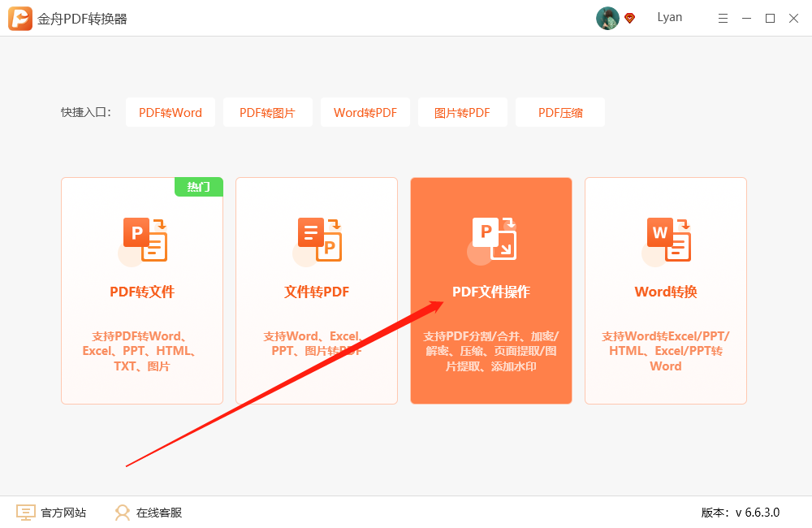Screen dimensions: 812x528
Task: Maximize the converter window
Action: pyautogui.click(x=770, y=19)
